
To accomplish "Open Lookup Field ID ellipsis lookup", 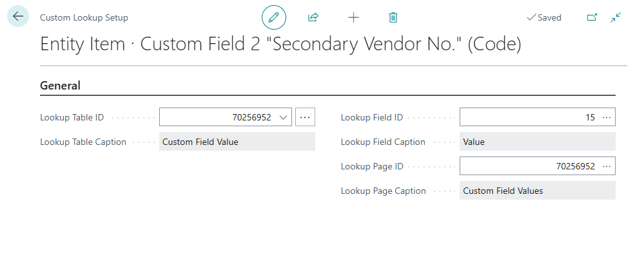I will coord(606,117).
